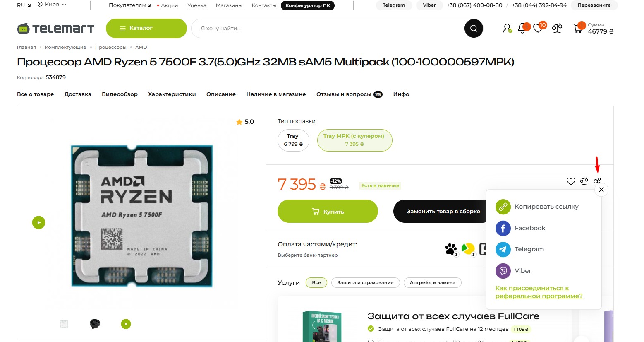Close the share popup
The height and width of the screenshot is (342, 644).
[x=601, y=190]
